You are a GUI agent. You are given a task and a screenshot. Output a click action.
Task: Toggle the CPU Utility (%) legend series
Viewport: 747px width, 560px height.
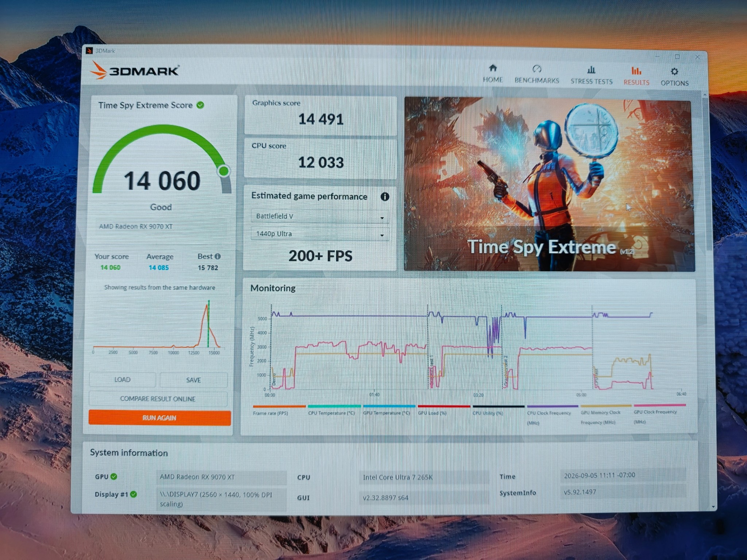[x=498, y=410]
